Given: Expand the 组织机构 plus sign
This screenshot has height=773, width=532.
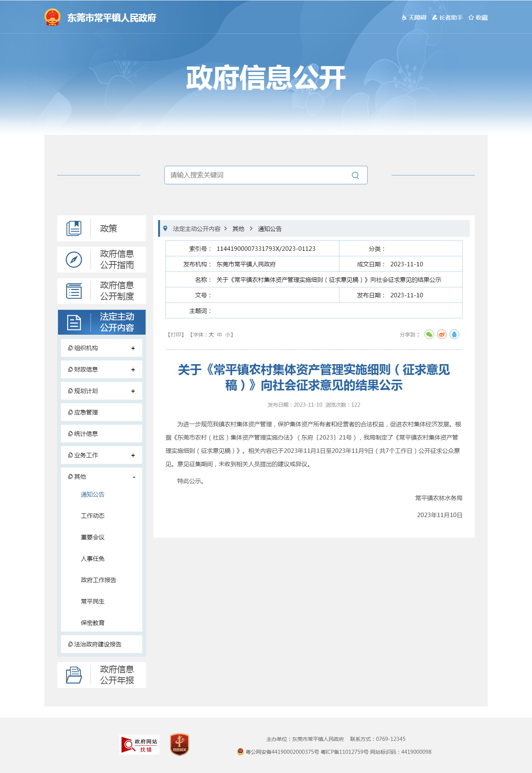Looking at the screenshot, I should (x=133, y=348).
